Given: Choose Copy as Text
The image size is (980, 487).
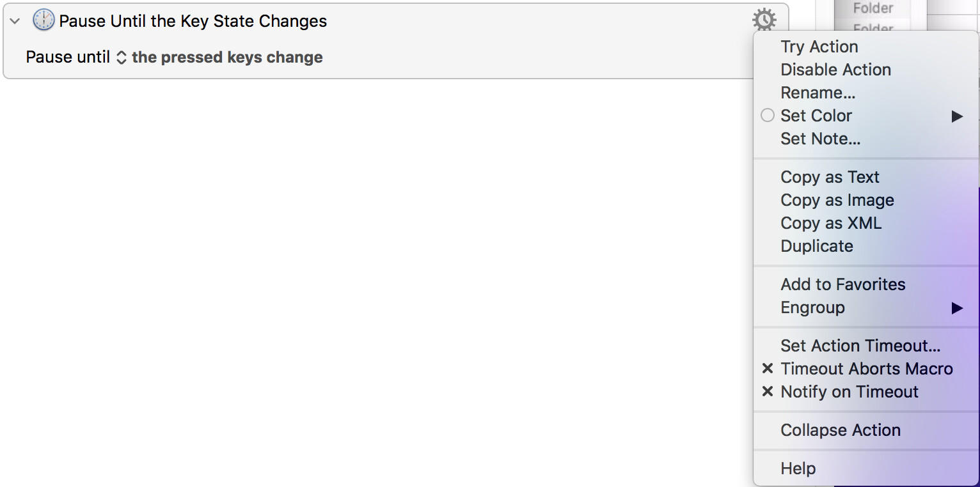Looking at the screenshot, I should [867, 177].
